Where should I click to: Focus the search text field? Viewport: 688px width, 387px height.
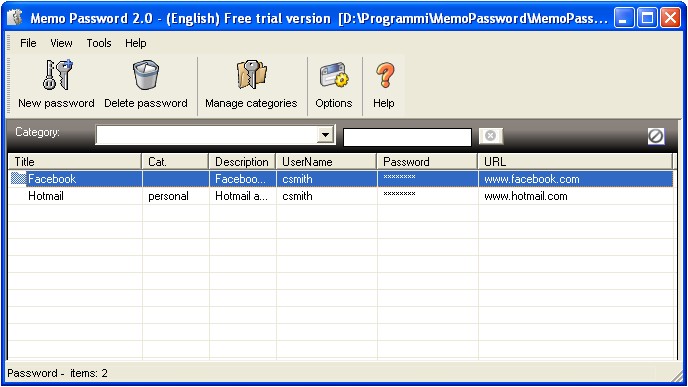407,137
